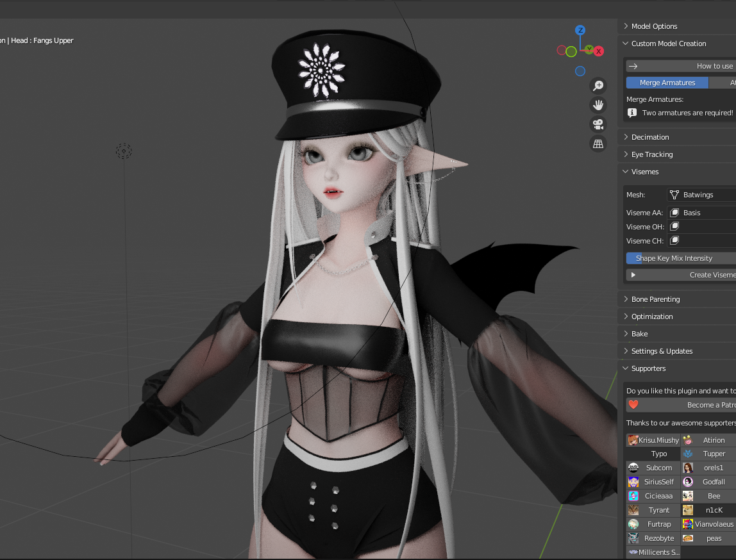Viewport: 736px width, 560px height.
Task: Expand the Bone Parenting panel
Action: (x=655, y=299)
